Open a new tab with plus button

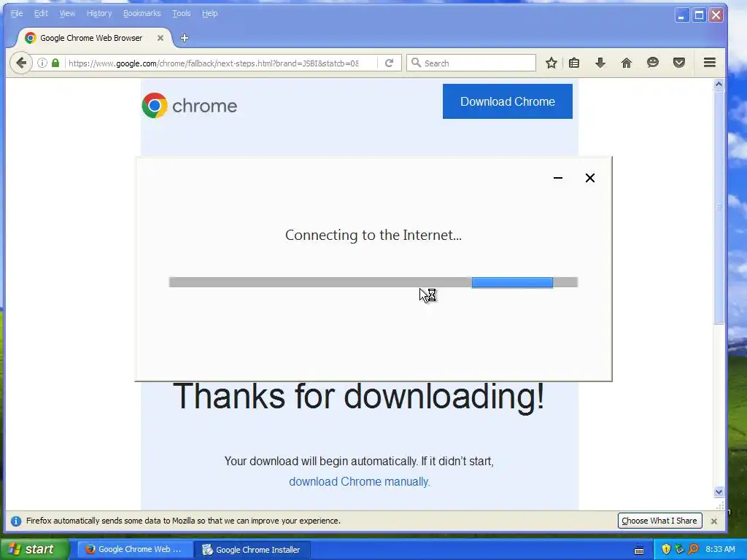[185, 38]
